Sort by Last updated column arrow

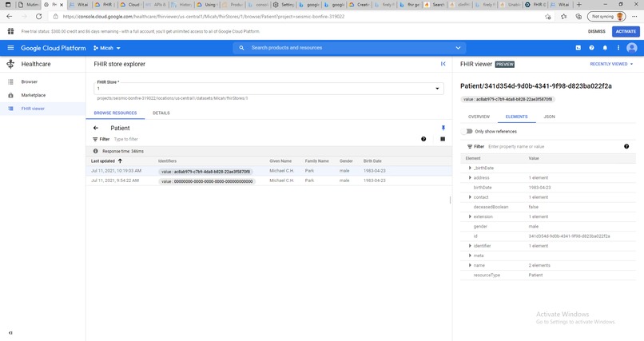(x=120, y=161)
